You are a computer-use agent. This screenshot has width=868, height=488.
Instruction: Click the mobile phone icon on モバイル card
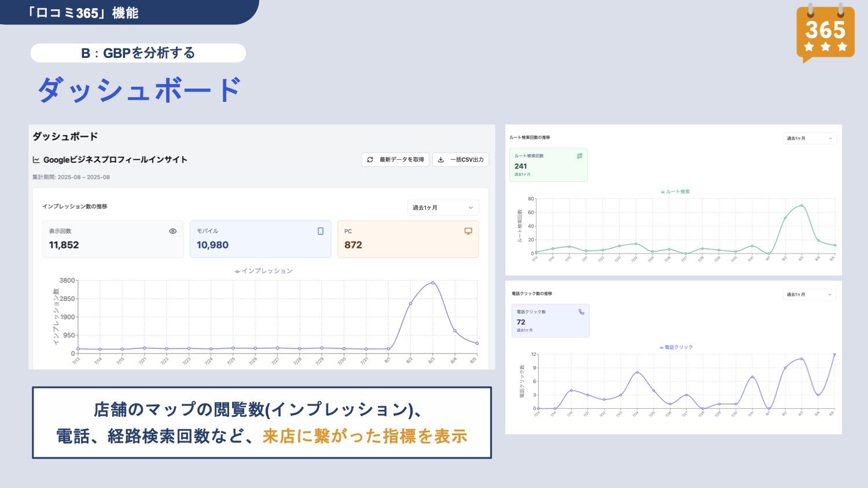(321, 231)
